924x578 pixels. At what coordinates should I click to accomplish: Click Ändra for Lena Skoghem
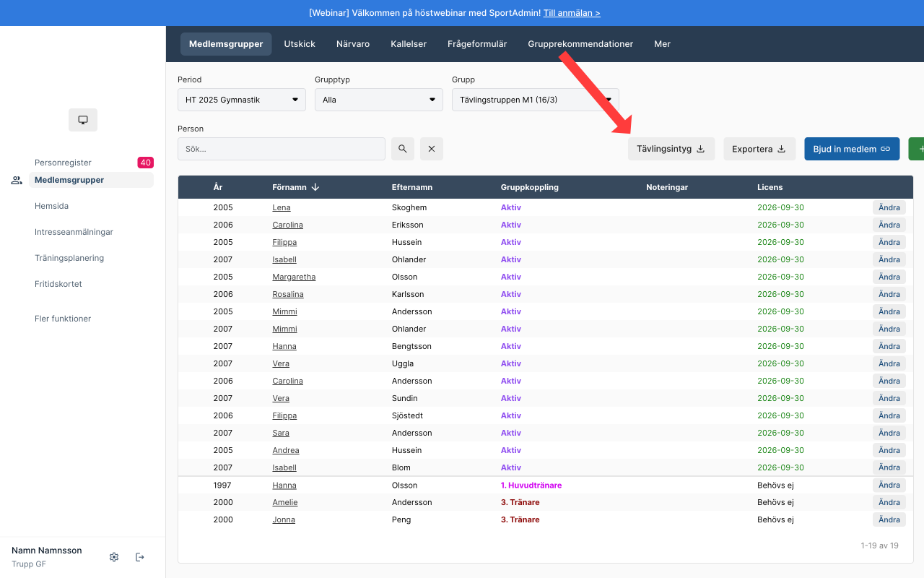(x=889, y=207)
